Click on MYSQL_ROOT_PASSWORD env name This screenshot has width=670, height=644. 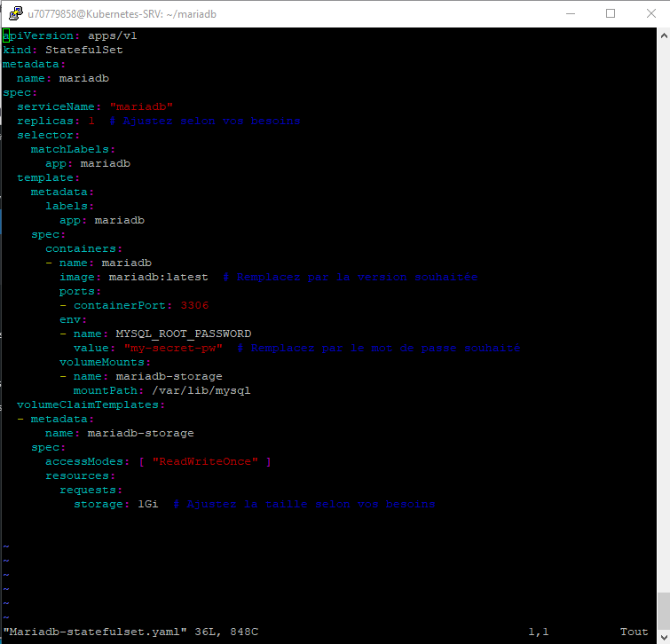pos(184,334)
